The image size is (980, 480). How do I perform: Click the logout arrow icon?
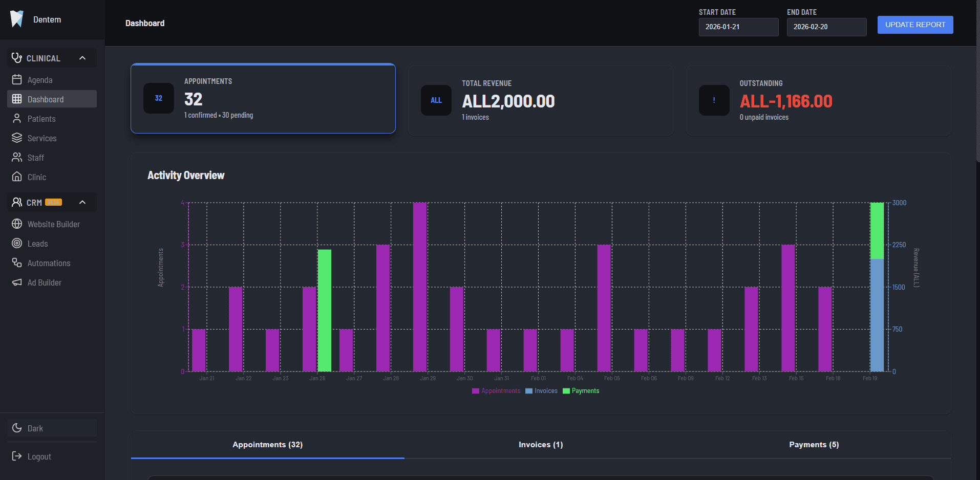click(17, 456)
